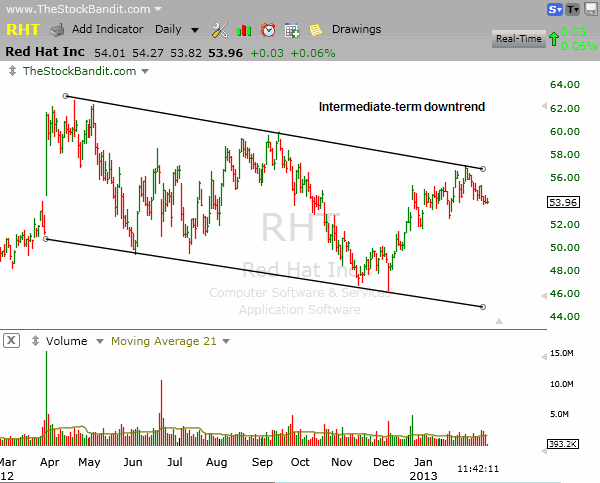This screenshot has width=600, height=483.
Task: Click the Add Indicator button
Action: tap(108, 29)
